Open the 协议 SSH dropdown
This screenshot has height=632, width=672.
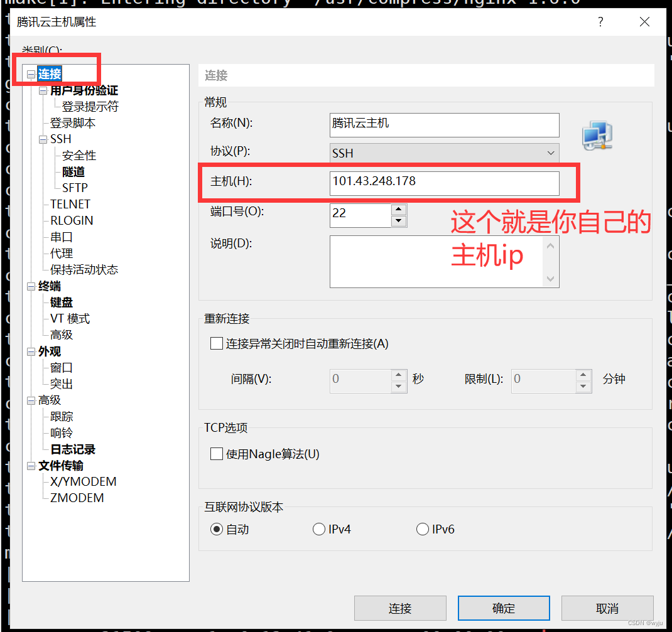click(x=445, y=153)
